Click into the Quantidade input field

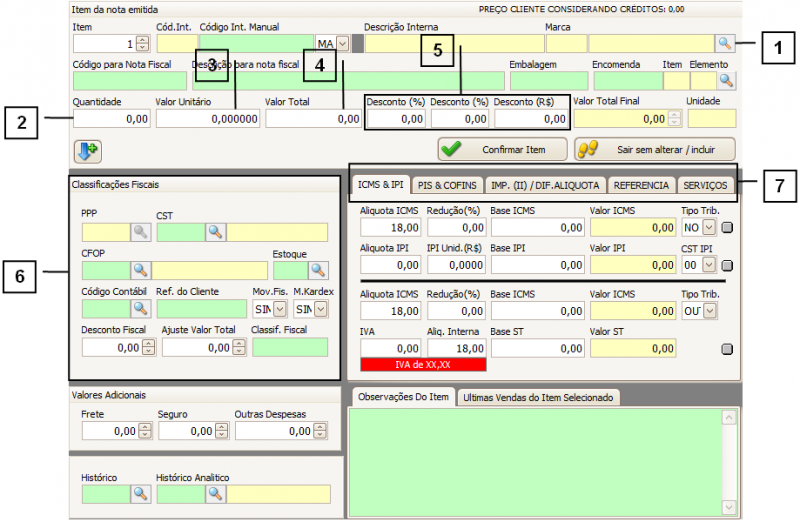tap(112, 119)
